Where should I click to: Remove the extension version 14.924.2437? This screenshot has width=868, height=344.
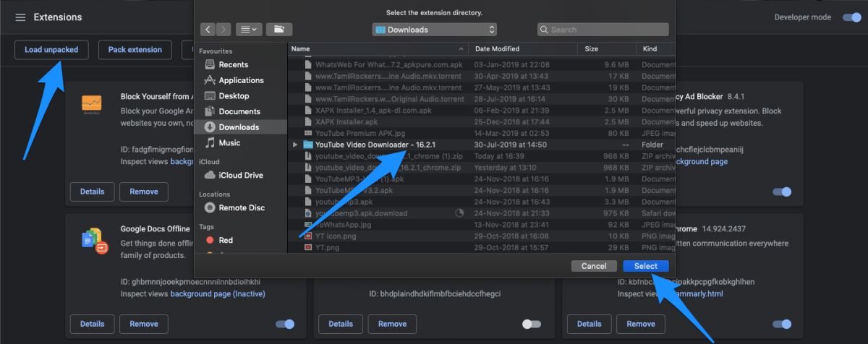(x=641, y=324)
